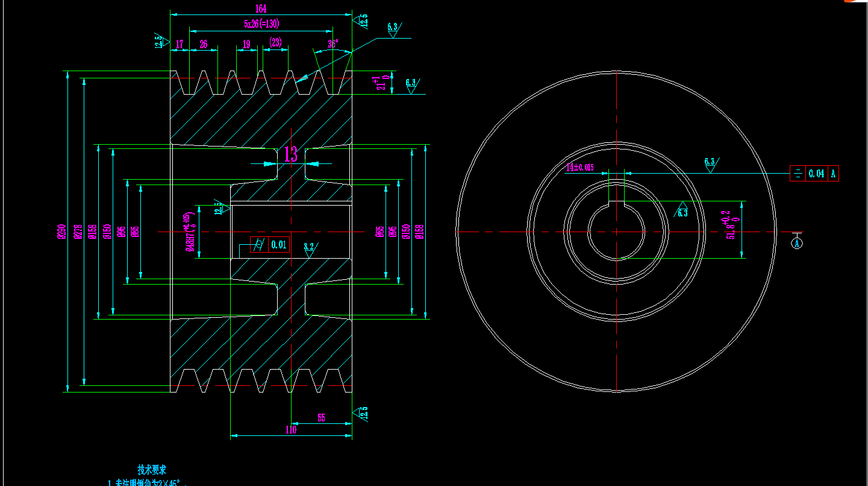The image size is (868, 486).
Task: Select the 技术要求 heading text
Action: point(152,469)
